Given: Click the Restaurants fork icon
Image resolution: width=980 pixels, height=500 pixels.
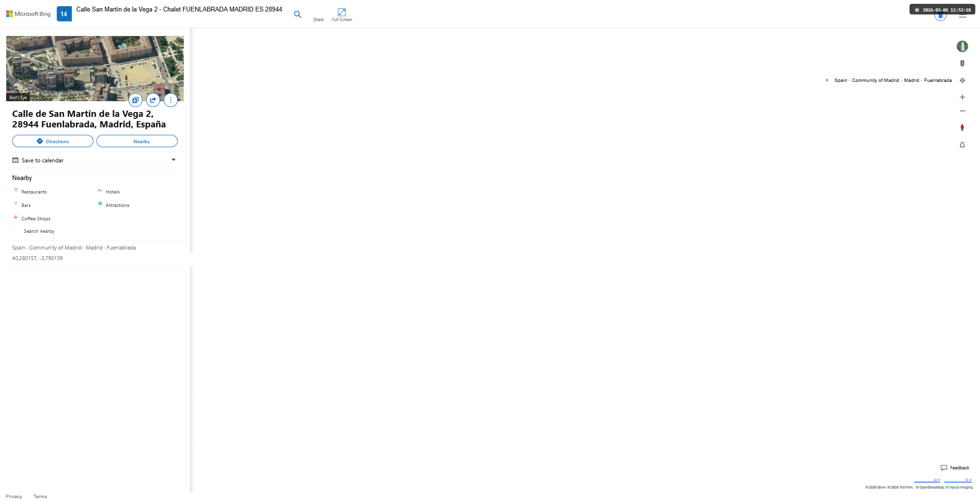Looking at the screenshot, I should 16,190.
